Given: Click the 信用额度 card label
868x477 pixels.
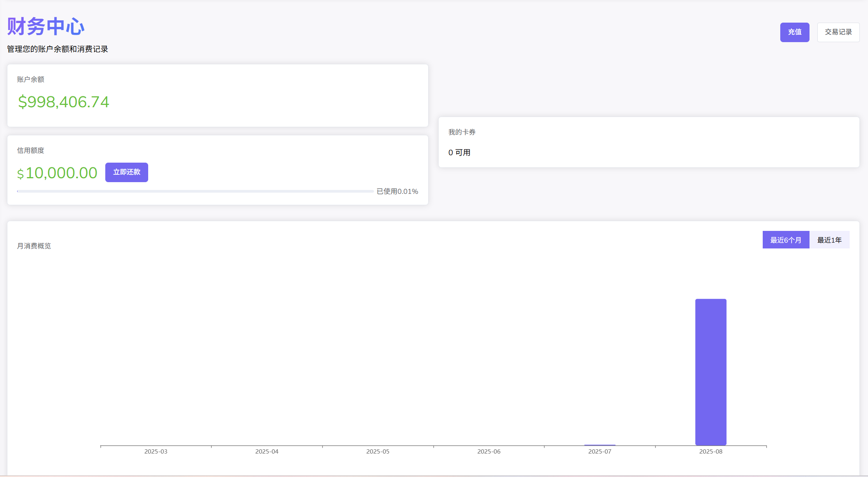Looking at the screenshot, I should [x=30, y=151].
